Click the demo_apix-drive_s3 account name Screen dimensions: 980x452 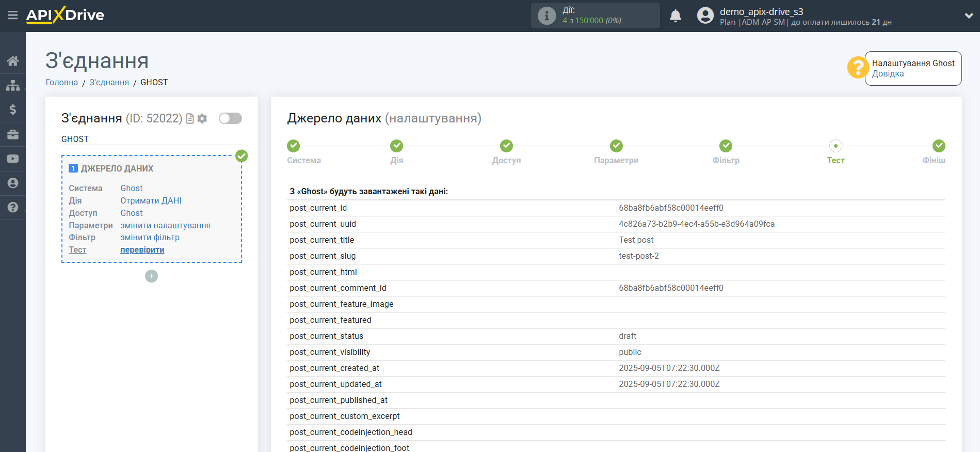761,11
